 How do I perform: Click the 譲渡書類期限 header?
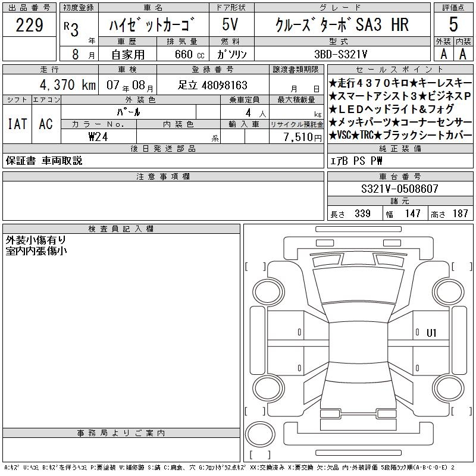click(x=296, y=70)
